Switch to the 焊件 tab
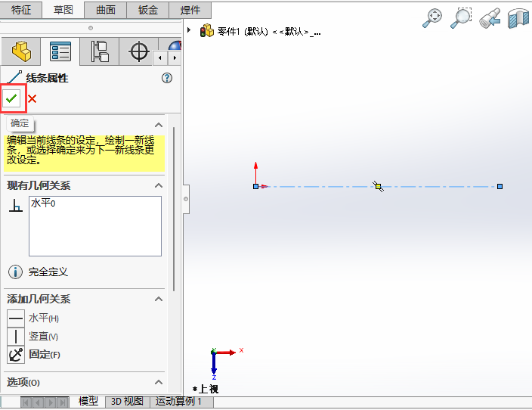 point(190,10)
